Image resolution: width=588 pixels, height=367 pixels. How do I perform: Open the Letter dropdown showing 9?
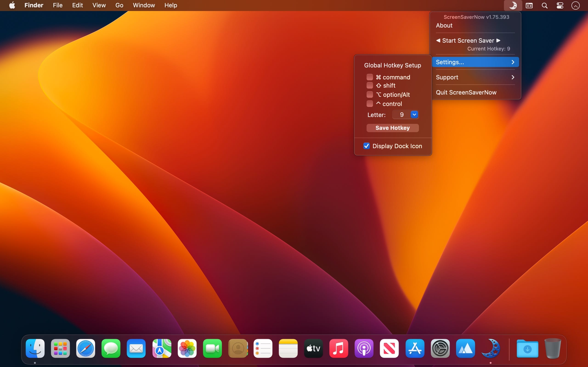414,114
